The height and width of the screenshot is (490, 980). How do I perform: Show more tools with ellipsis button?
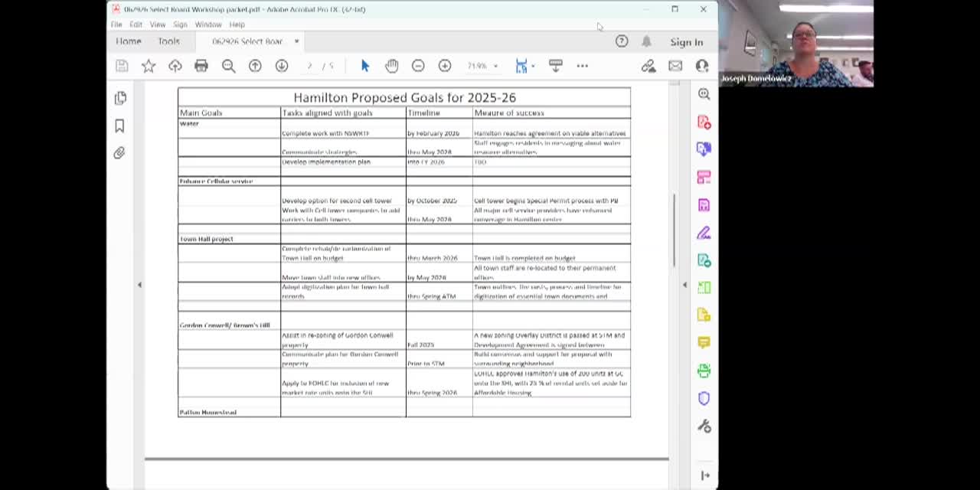(583, 66)
